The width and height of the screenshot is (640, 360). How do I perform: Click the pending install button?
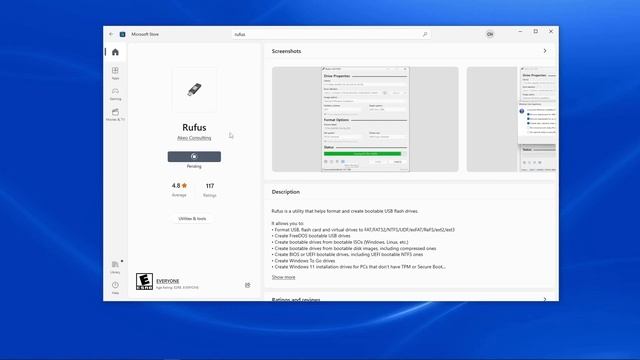tap(194, 156)
